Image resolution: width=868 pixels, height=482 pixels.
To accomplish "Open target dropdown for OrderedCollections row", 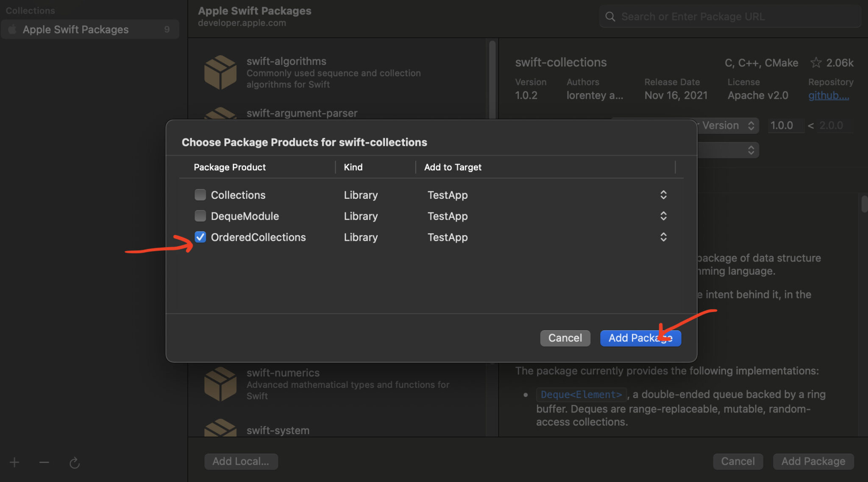I will point(663,237).
